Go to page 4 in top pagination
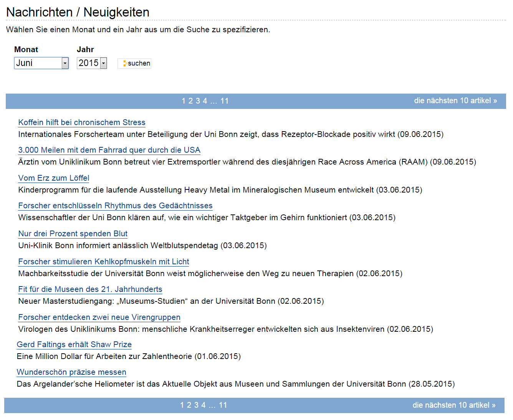Screen dimensions: 513x420 (x=205, y=101)
